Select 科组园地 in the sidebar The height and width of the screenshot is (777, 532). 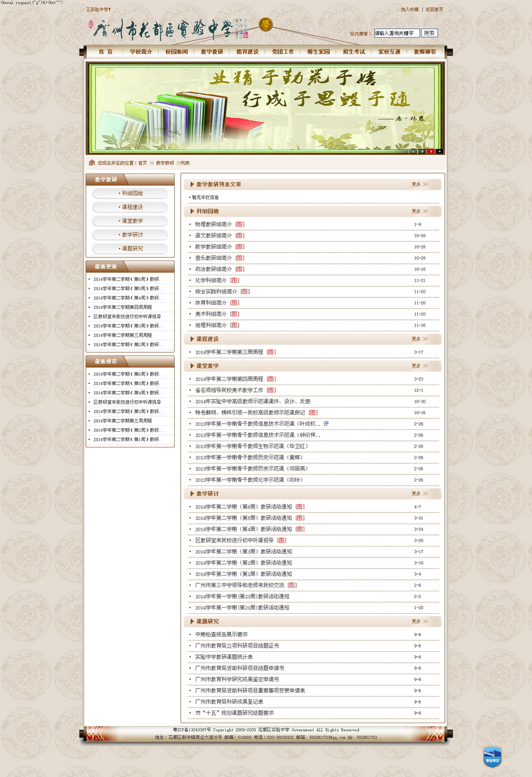(130, 193)
